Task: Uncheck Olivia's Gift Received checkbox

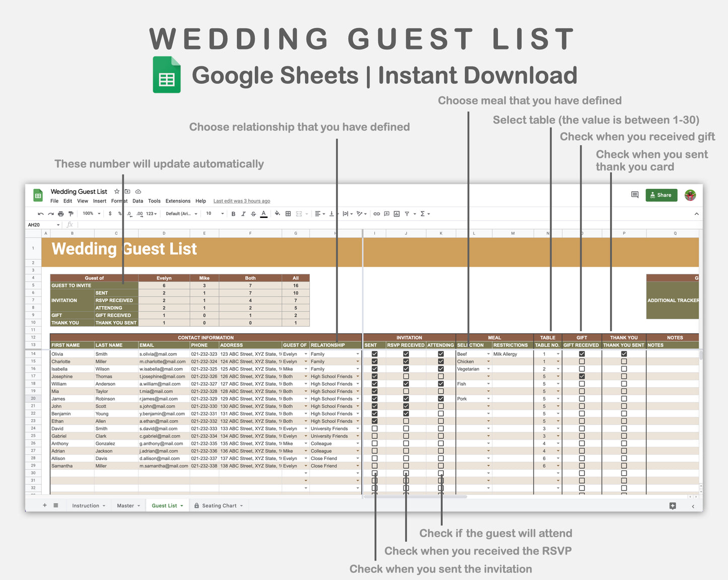Action: [581, 354]
